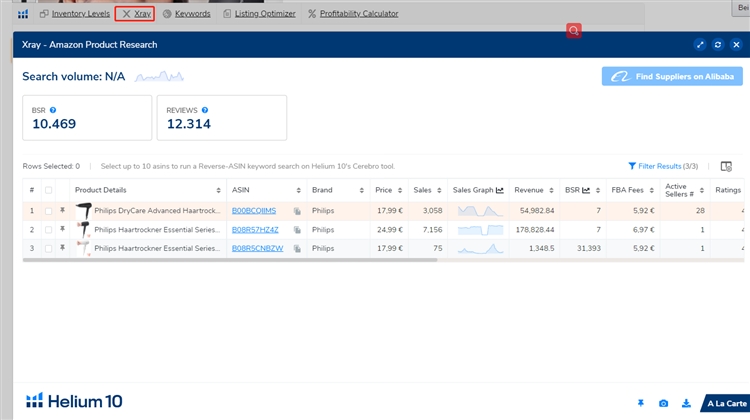
Task: Click Find Suppliers on Alibaba button
Action: [672, 76]
